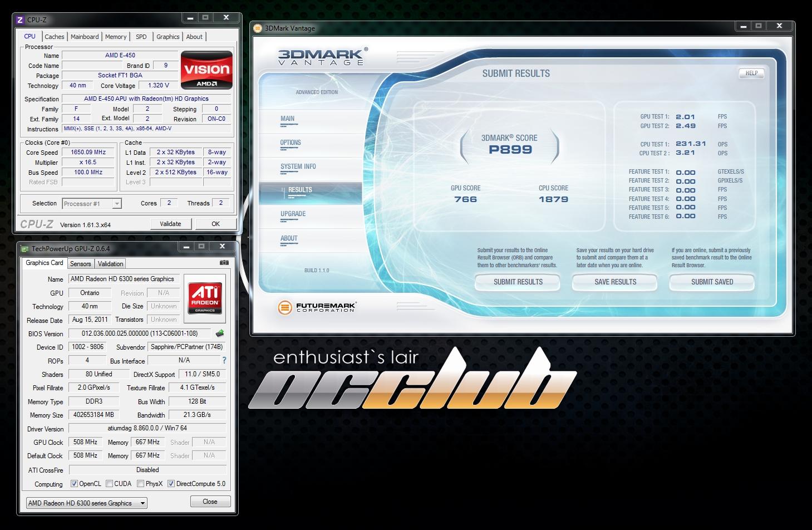Open the Graphics tab in CPU-Z
Viewport: 812px width, 530px height.
(168, 37)
